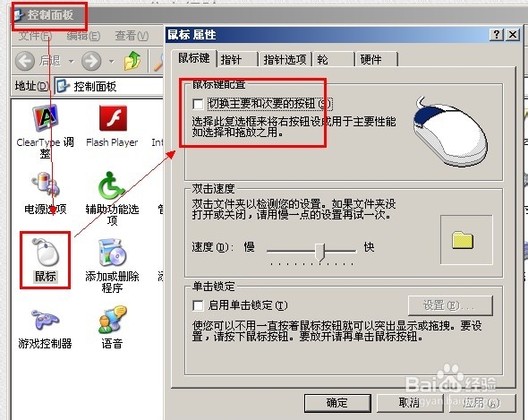Select the 鼠标 mouse icon
Viewport: 528px width, 420px height.
coord(46,261)
